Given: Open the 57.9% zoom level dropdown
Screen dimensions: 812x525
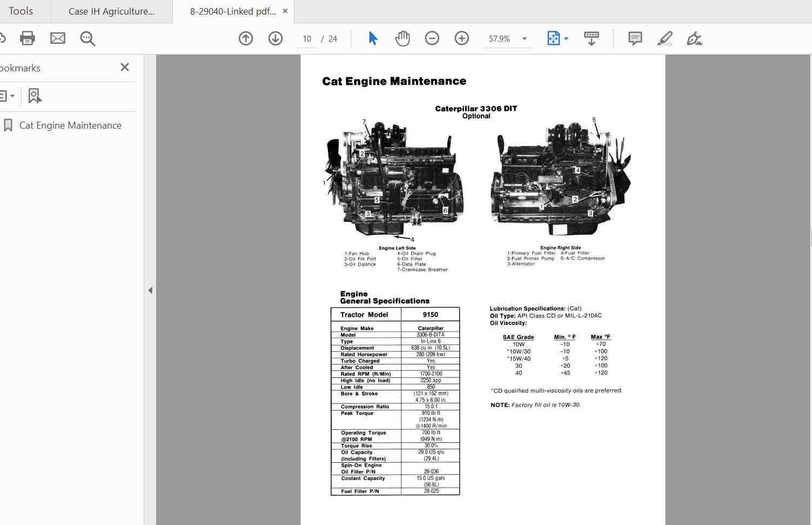Looking at the screenshot, I should coord(524,39).
